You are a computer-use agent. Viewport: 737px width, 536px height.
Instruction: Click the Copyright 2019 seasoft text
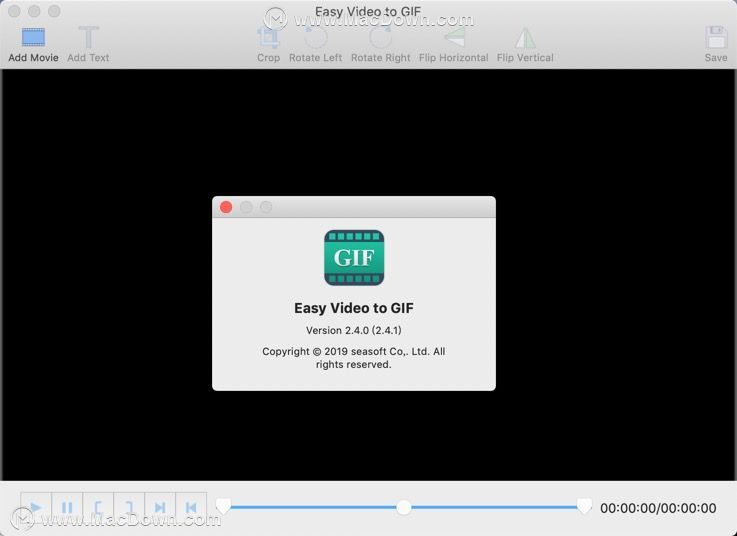(x=353, y=358)
